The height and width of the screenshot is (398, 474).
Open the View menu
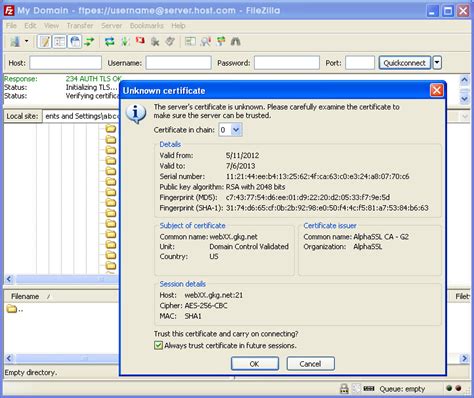click(51, 26)
